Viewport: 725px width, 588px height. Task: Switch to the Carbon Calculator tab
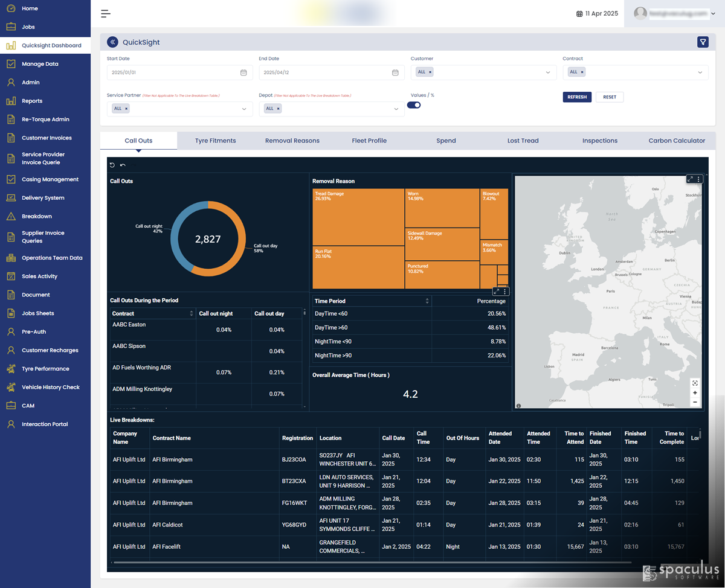677,141
